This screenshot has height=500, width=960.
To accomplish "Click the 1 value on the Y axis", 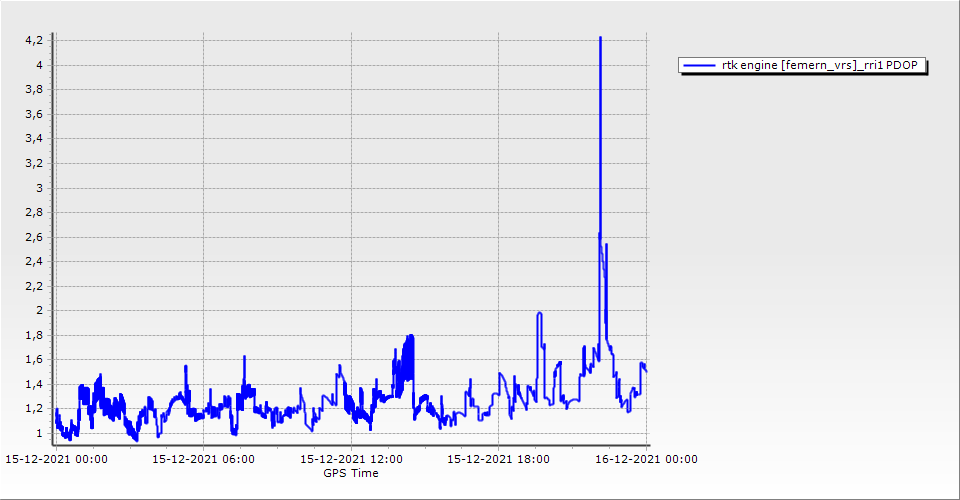I will point(40,433).
